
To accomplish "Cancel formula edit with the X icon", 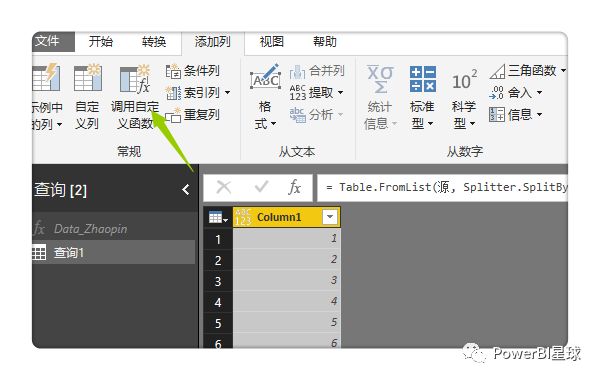I will tap(224, 188).
